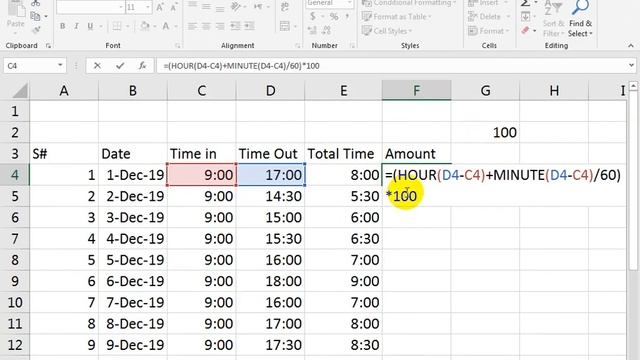Screen dimensions: 640x360
Task: Toggle Underline formatting
Action: [90, 26]
